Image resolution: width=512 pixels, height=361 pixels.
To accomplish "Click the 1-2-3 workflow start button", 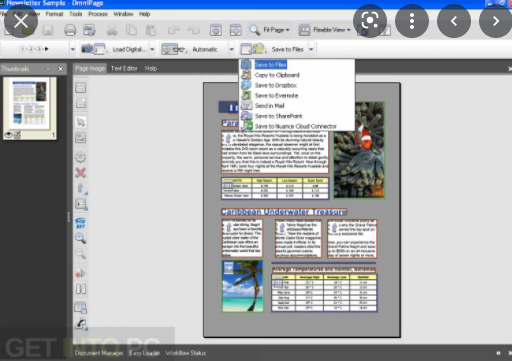I will (34, 49).
